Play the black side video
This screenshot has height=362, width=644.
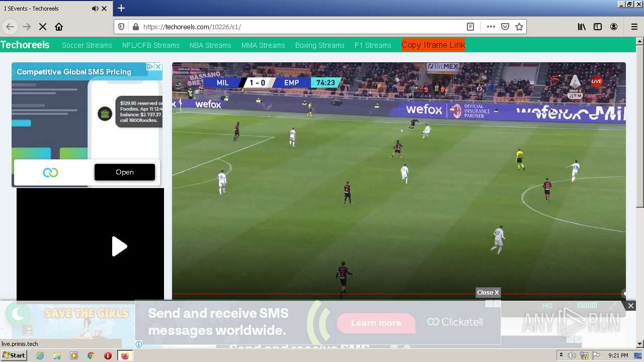coord(119,246)
